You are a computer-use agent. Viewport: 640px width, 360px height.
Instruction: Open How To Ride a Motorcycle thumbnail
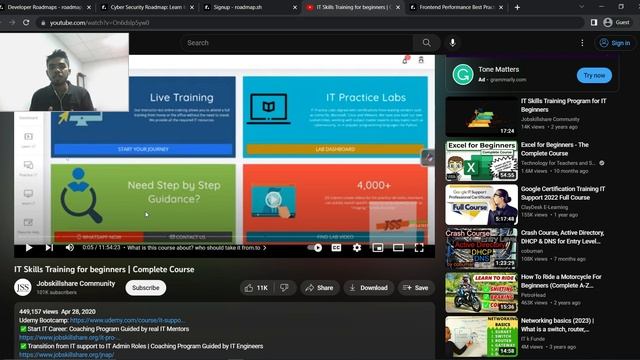tap(482, 293)
